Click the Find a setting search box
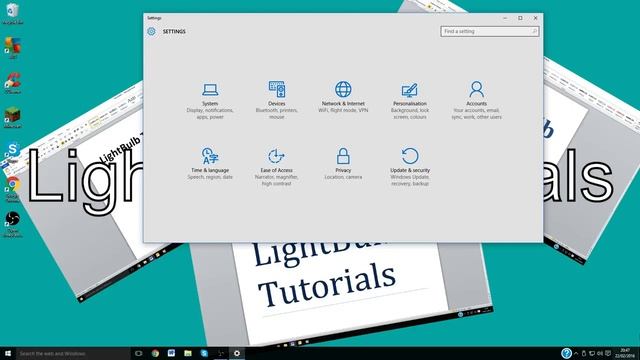 pos(489,31)
